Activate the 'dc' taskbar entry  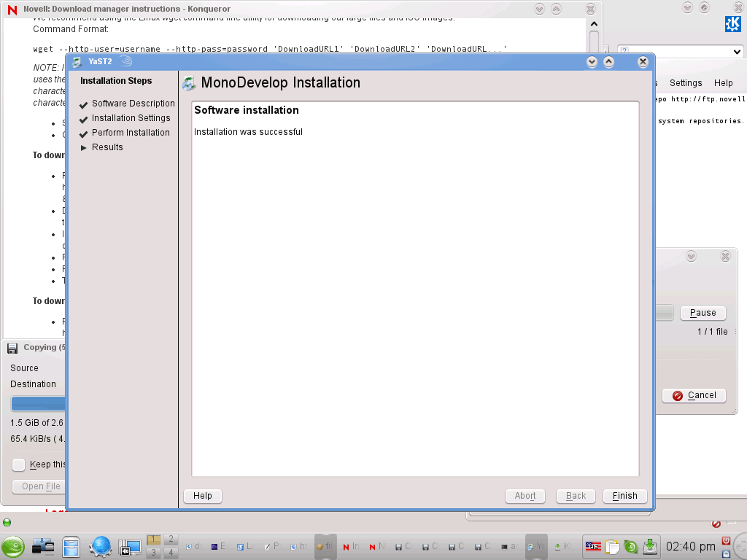click(193, 547)
